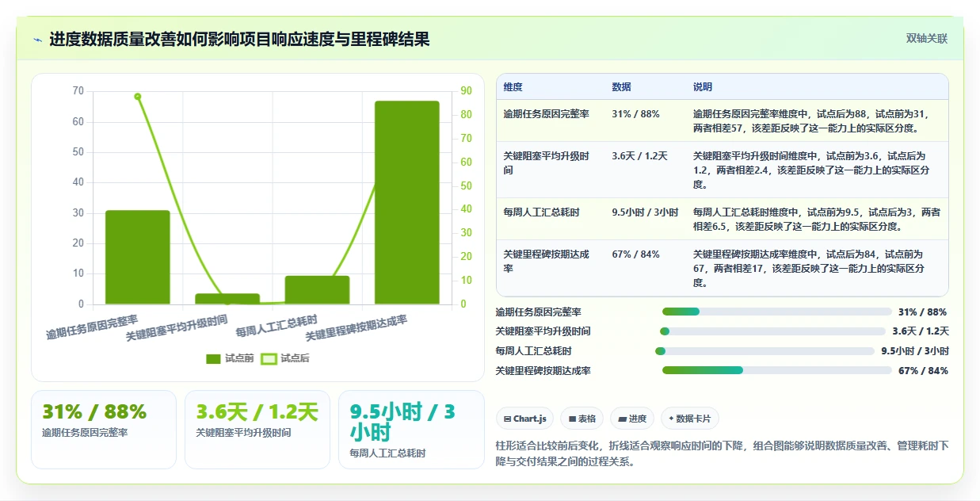Viewport: 980px width, 501px height.
Task: Click the x-axis label 每周人工汇总耗时
Action: pyautogui.click(x=276, y=326)
